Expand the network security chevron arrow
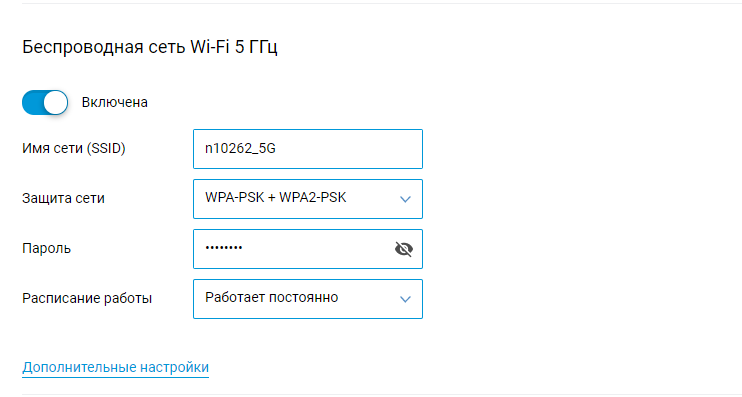This screenshot has height=397, width=742. tap(405, 199)
